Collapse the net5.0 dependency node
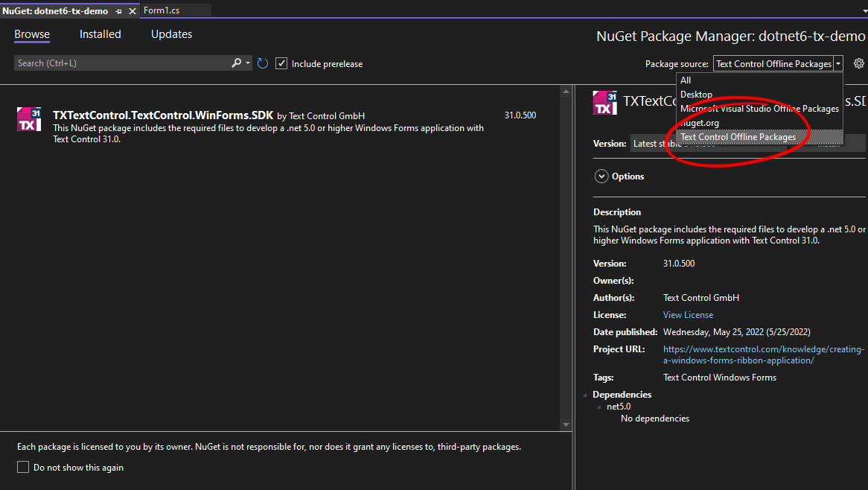The width and height of the screenshot is (868, 490). [x=599, y=407]
